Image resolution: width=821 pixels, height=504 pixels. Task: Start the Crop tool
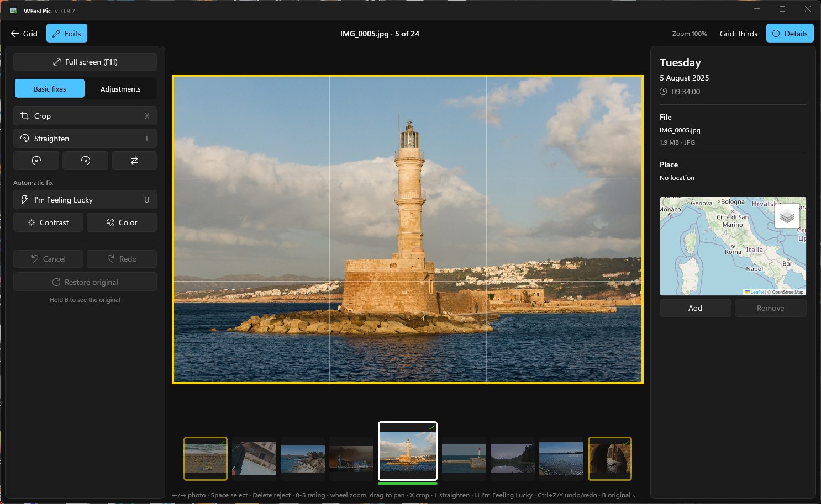pos(85,116)
